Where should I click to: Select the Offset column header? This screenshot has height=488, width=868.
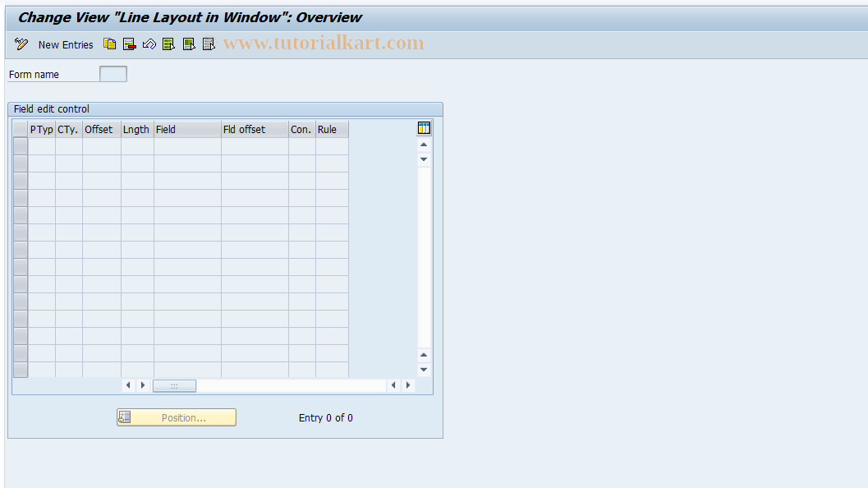101,130
